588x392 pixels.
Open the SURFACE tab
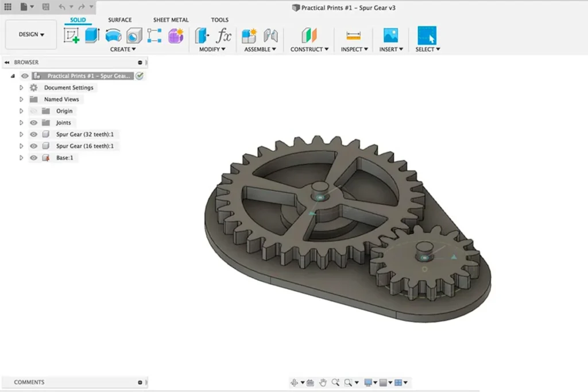(x=119, y=20)
